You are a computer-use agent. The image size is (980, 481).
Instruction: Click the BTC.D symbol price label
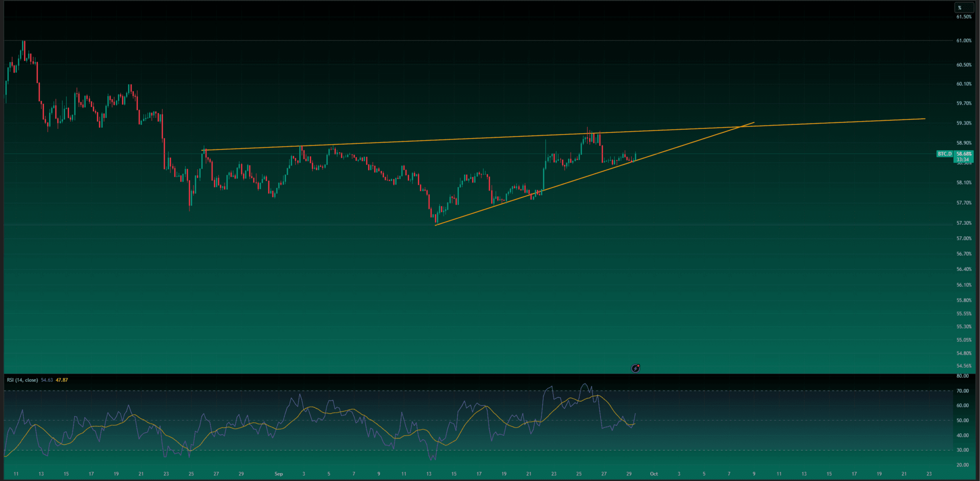click(x=945, y=154)
